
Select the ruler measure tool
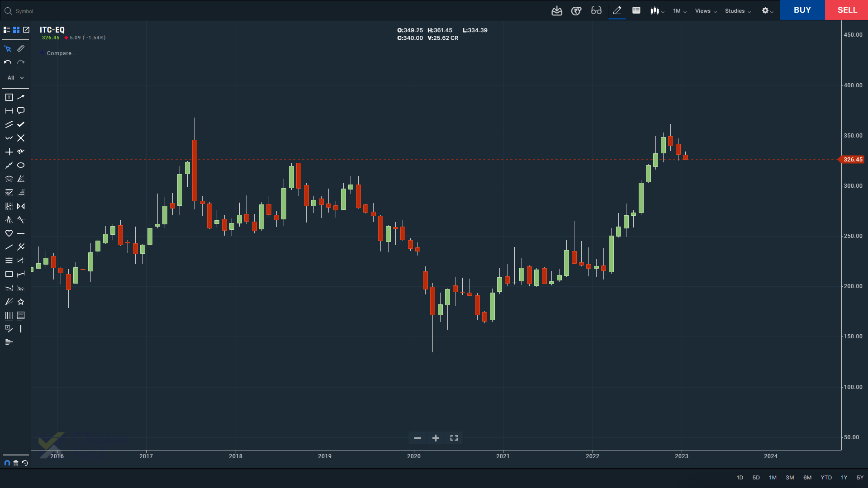pyautogui.click(x=21, y=48)
